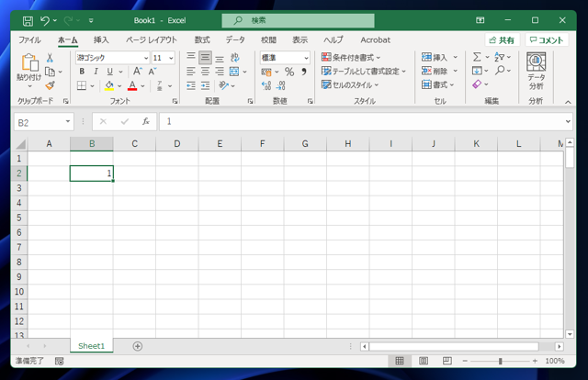Click the Save icon in title bar
This screenshot has height=380, width=588.
[x=28, y=20]
